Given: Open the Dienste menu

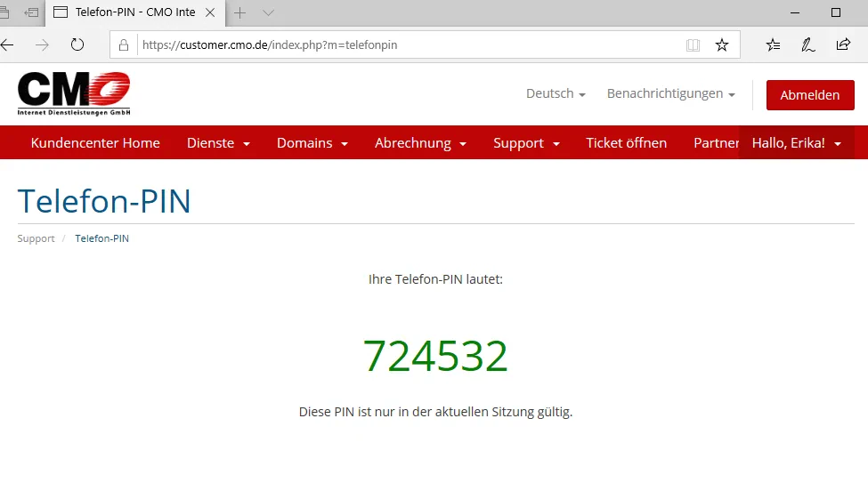Looking at the screenshot, I should 219,142.
